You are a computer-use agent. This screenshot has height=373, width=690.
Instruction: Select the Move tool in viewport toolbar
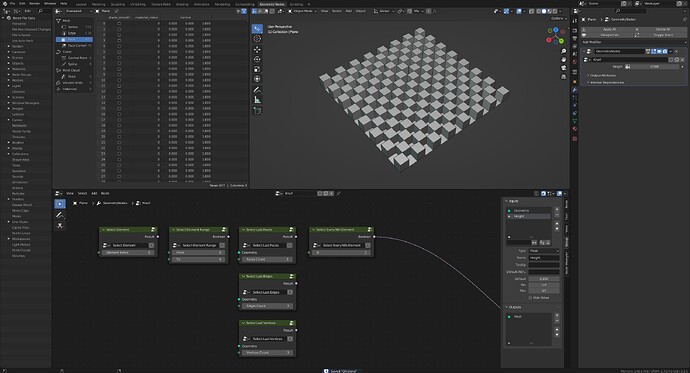257,49
